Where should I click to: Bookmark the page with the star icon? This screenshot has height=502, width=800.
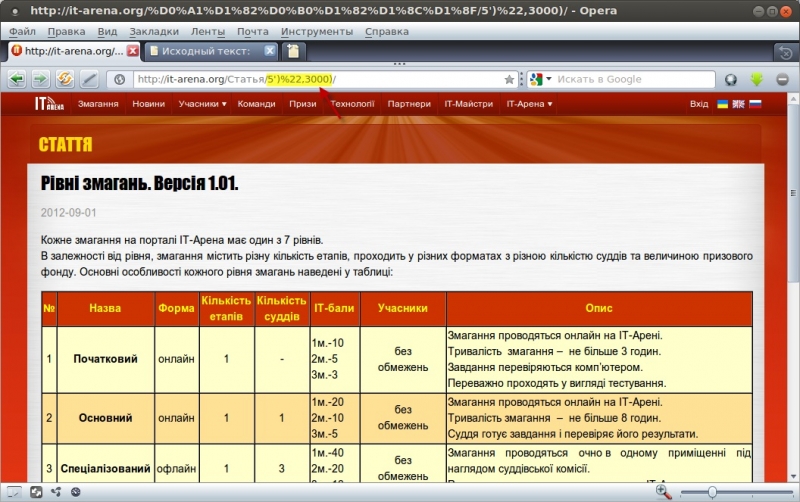(x=509, y=80)
